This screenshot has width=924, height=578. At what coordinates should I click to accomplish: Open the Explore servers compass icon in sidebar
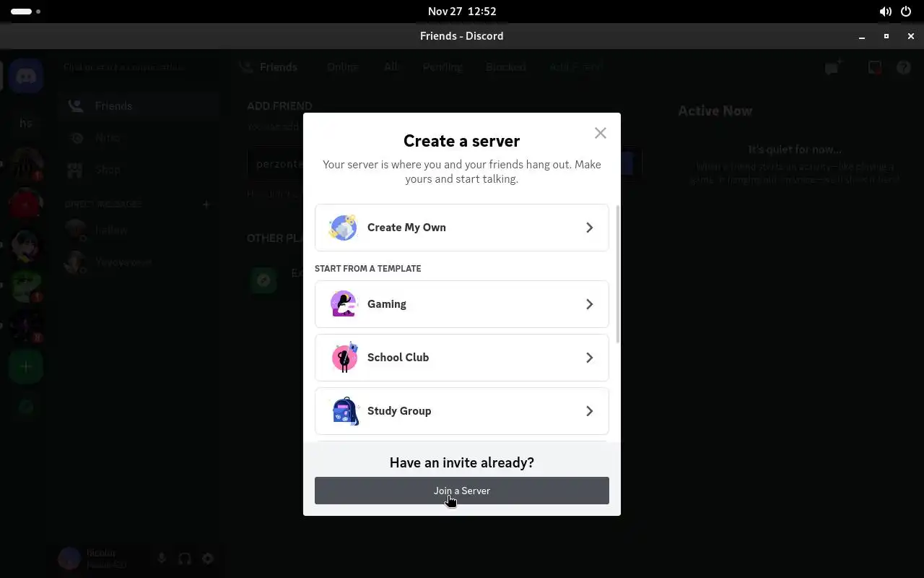tap(26, 407)
